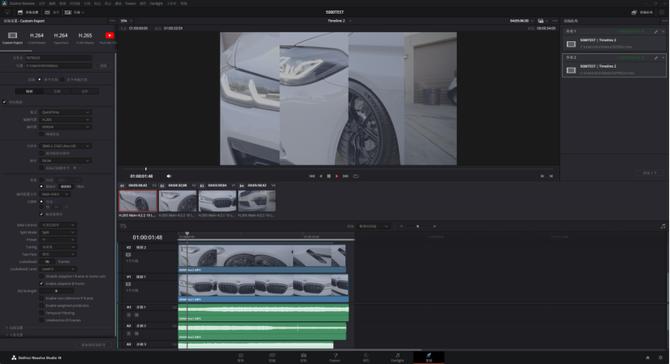Adjust the timeline zoom slider

click(x=417, y=226)
